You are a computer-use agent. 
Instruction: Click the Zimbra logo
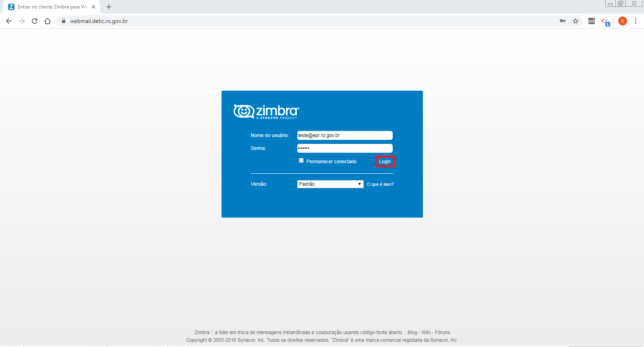[266, 112]
